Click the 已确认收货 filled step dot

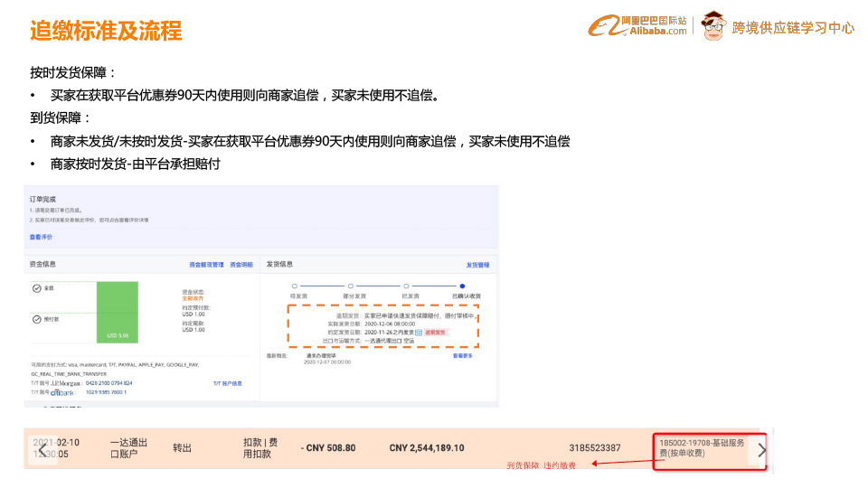(x=462, y=286)
